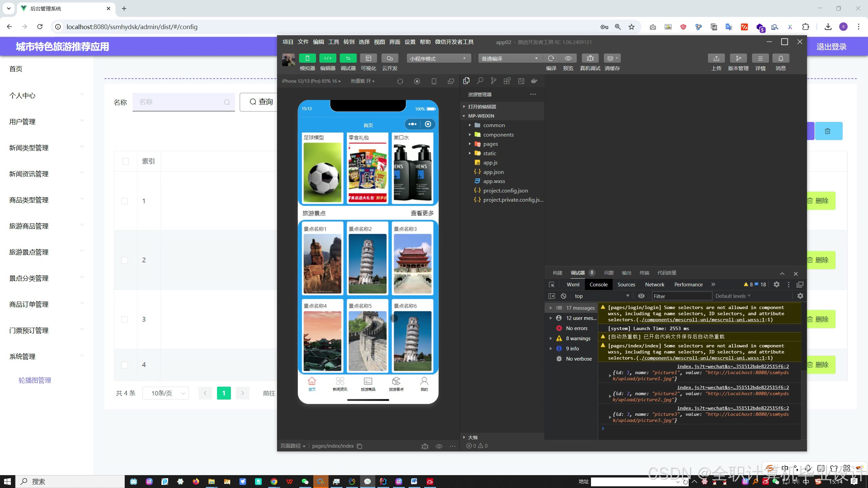Expand the pages folder in the file tree
Viewport: 868px width, 488px height.
pos(490,144)
